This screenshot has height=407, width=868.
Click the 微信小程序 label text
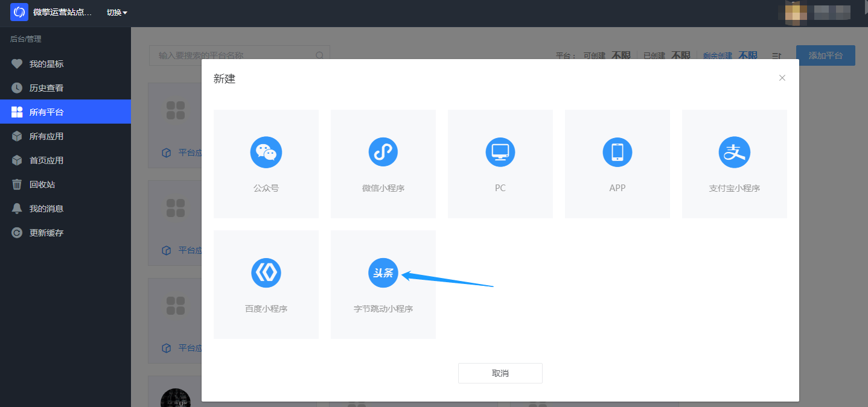point(383,188)
